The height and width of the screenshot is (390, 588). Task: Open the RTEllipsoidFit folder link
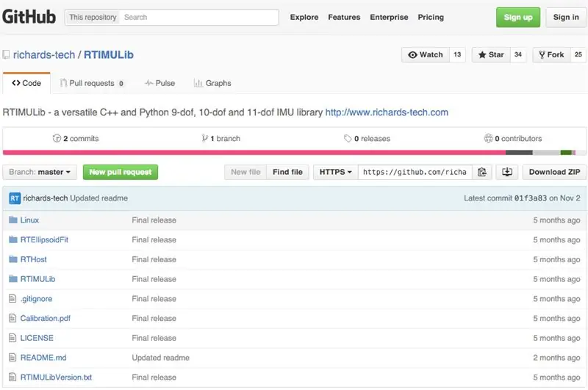click(44, 239)
